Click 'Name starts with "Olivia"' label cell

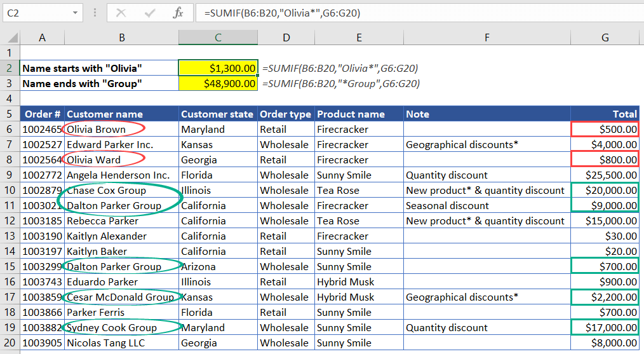coord(99,68)
